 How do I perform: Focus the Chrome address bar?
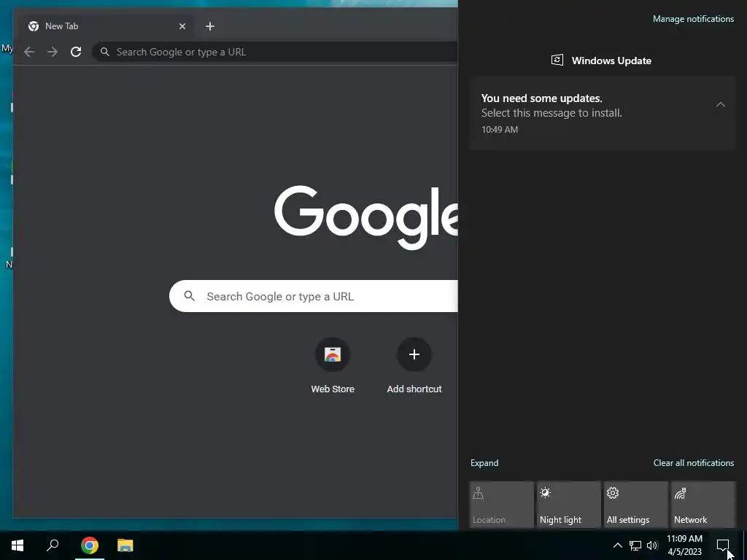[x=275, y=52]
